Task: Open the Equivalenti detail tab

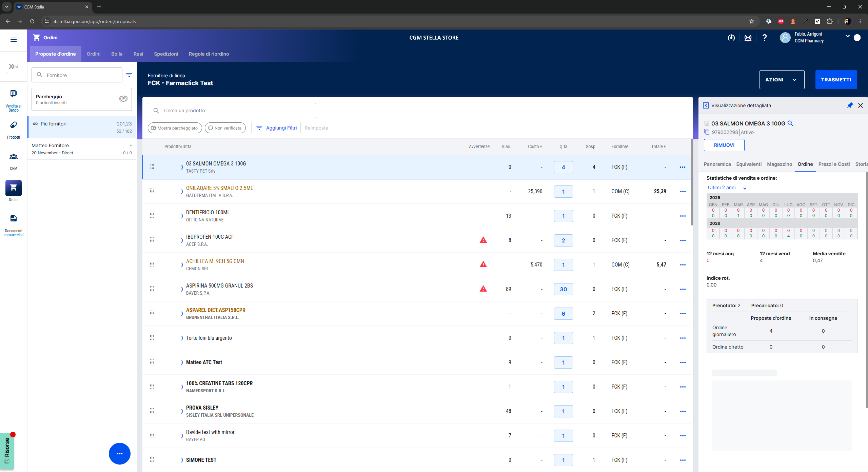Action: coord(749,164)
